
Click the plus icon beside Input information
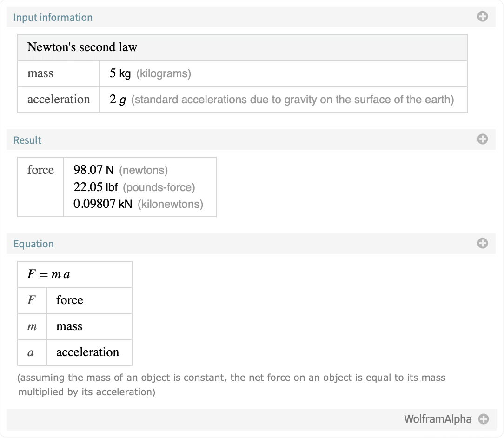click(x=483, y=17)
